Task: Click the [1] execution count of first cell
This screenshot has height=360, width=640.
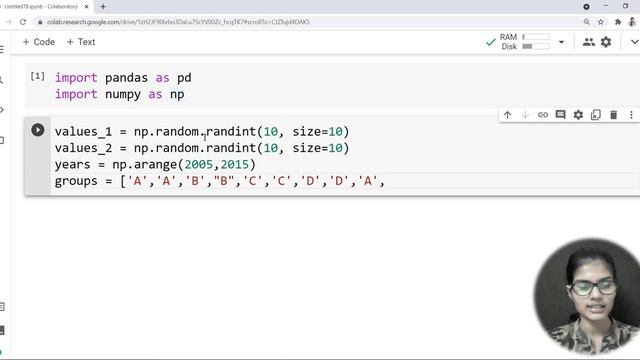Action: 38,76
